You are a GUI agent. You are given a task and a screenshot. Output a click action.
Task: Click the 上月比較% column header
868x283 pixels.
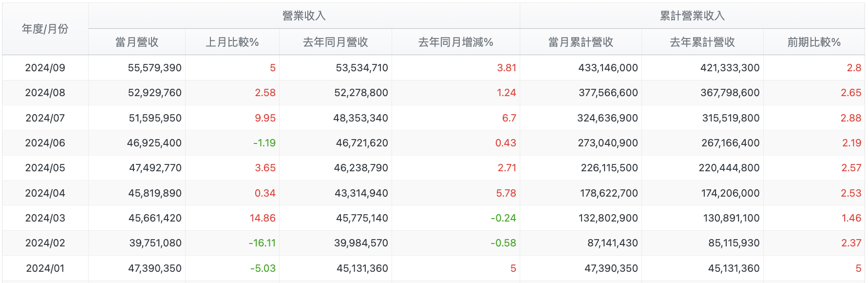pos(232,42)
